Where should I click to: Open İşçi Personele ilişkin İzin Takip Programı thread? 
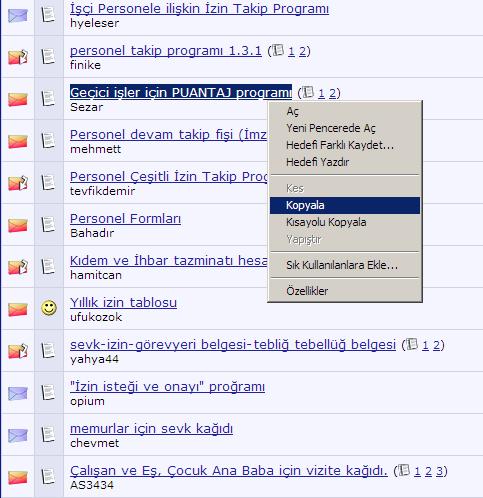tap(199, 9)
